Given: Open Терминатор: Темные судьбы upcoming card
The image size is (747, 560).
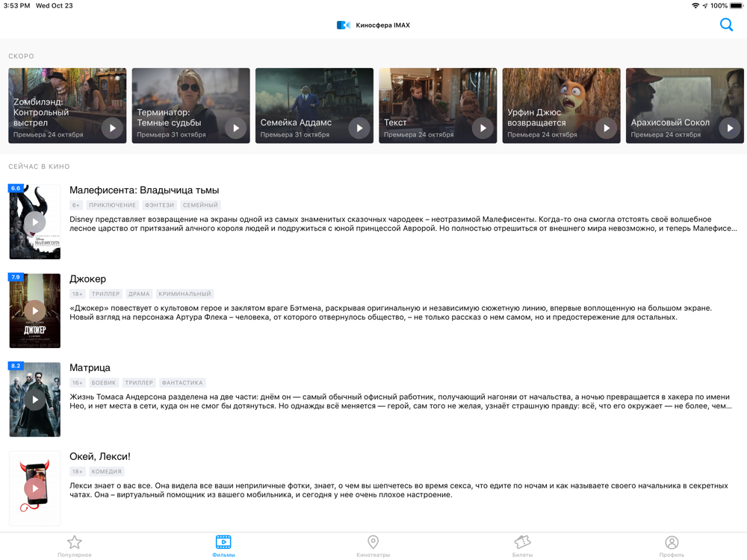Looking at the screenshot, I should (x=190, y=105).
